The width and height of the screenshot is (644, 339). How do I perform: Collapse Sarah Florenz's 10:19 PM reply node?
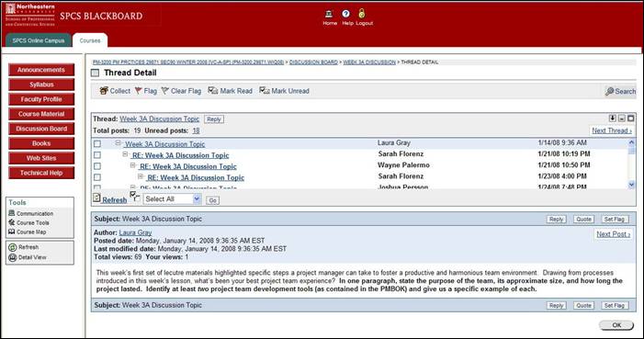(x=125, y=154)
